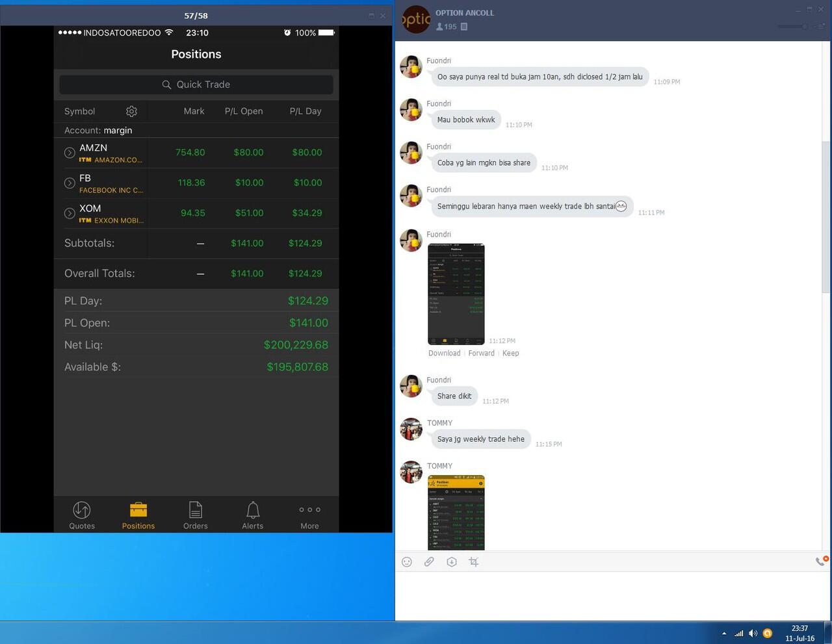Open the More tab with three dots
Image resolution: width=832 pixels, height=644 pixels.
click(309, 516)
